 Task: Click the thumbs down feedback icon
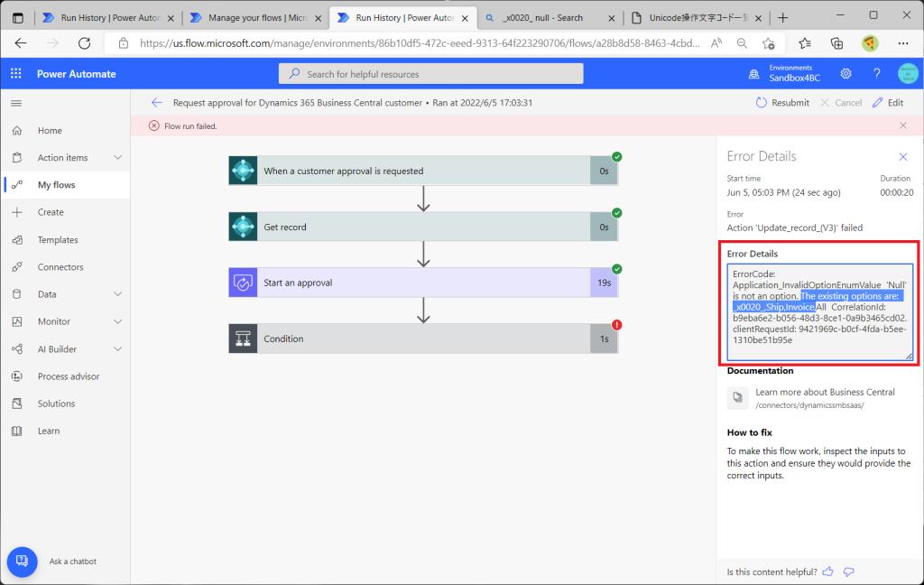[x=848, y=571]
